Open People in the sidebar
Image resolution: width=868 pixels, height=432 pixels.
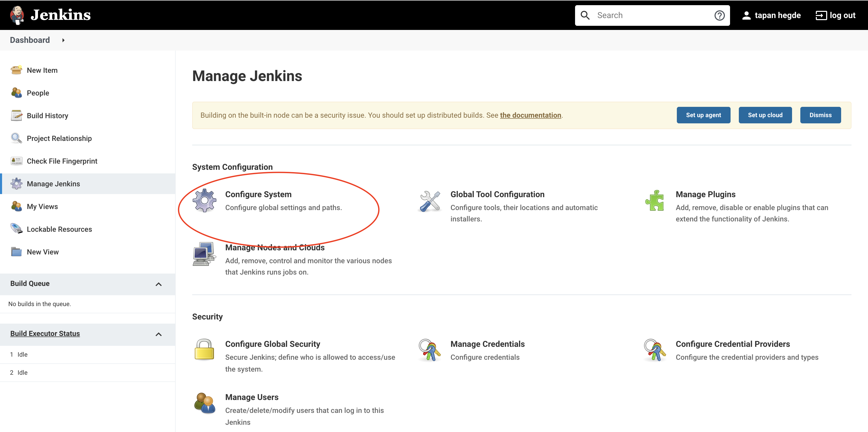pyautogui.click(x=38, y=93)
